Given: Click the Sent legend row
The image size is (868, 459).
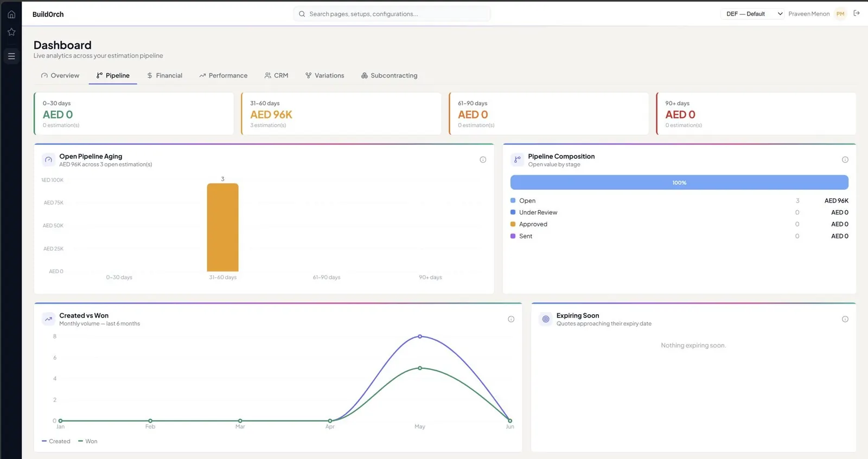Looking at the screenshot, I should click(679, 236).
